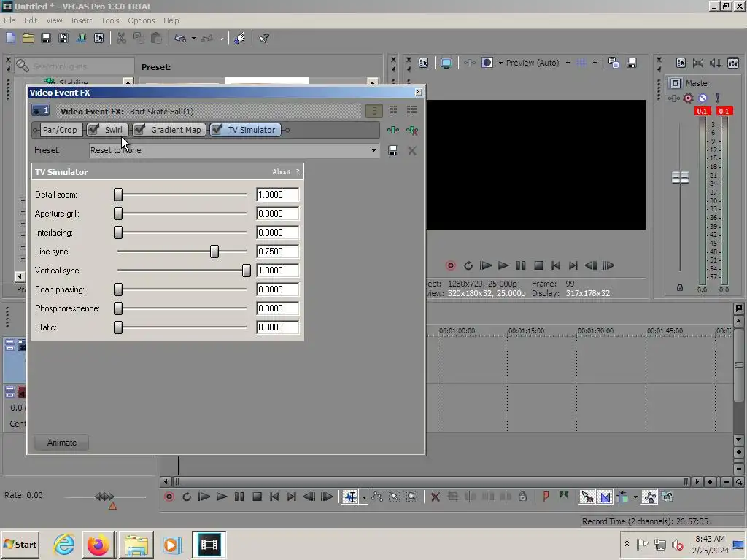Click the Render As icon in the toolbar
747x560 pixels.
81,38
